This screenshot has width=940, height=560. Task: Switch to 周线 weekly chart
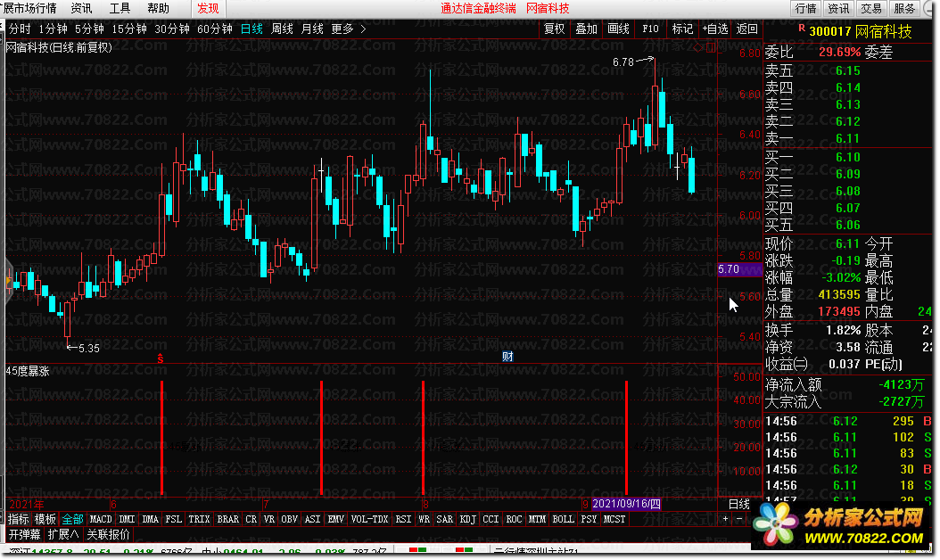(282, 29)
